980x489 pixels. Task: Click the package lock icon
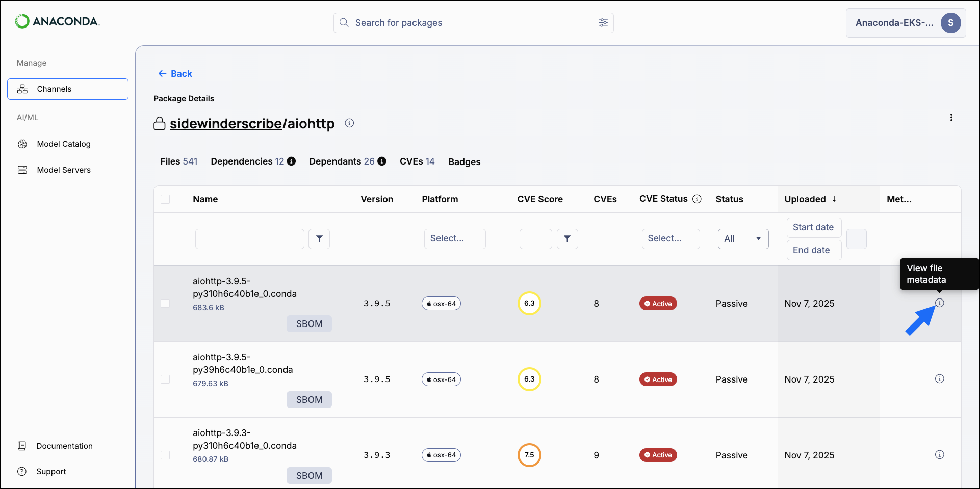pos(160,124)
